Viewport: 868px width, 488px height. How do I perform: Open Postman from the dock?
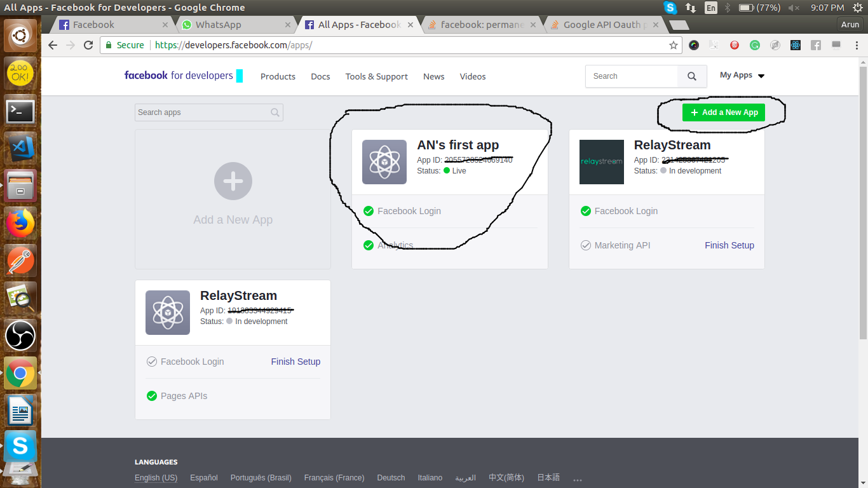[x=20, y=261]
